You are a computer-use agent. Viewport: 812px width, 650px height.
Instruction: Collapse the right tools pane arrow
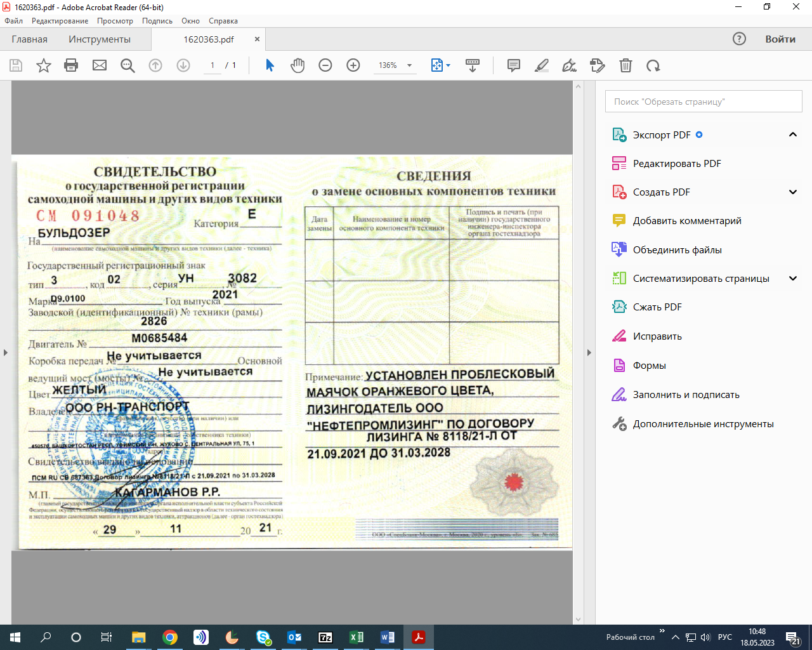[589, 352]
